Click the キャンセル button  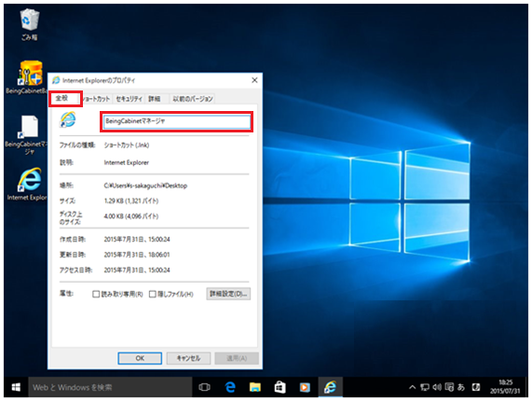[188, 358]
